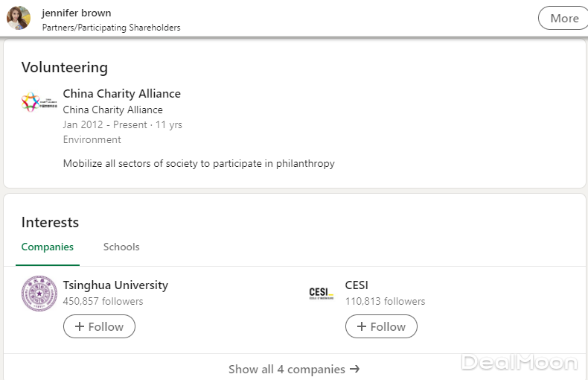Click the Partners/Participating Shareholders headline

click(x=111, y=28)
